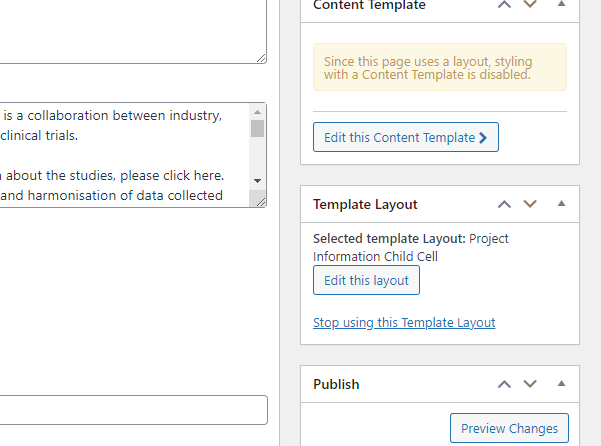
Task: Move Template Layout panel up
Action: [504, 204]
